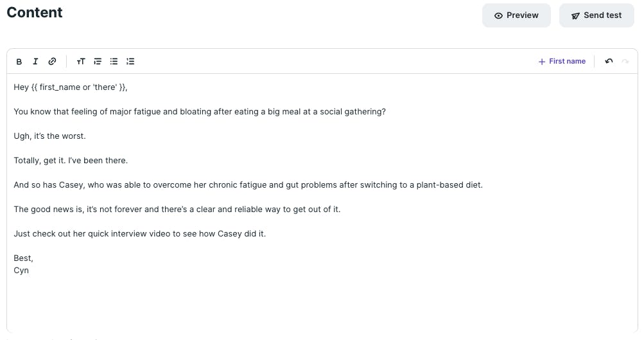The height and width of the screenshot is (340, 644).
Task: Click into the line about Casey's plant-based diet
Action: click(248, 185)
